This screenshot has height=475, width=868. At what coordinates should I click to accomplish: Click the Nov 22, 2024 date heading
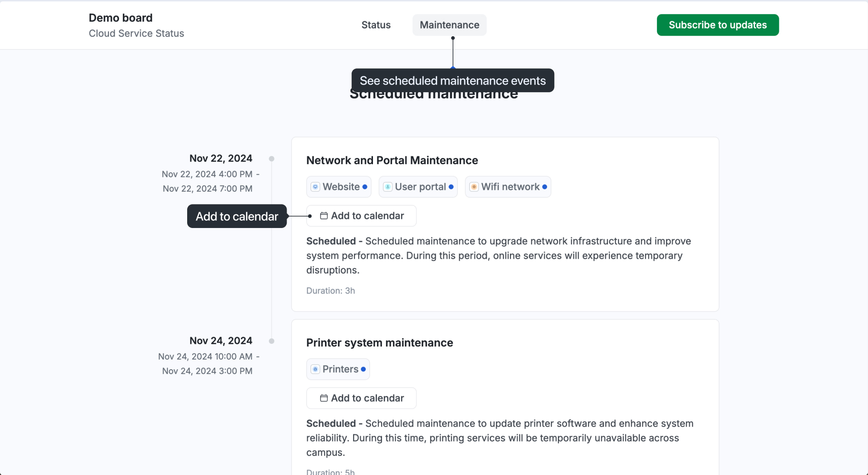221,158
